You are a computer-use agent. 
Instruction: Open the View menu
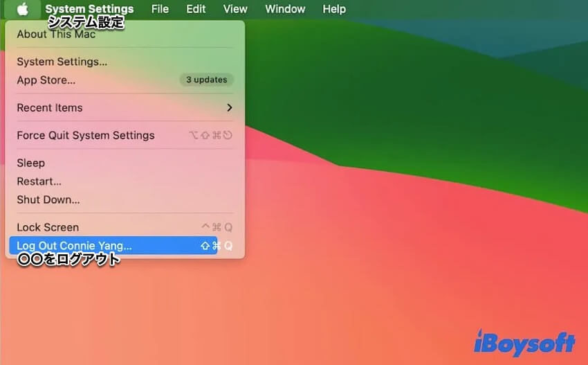(x=235, y=9)
